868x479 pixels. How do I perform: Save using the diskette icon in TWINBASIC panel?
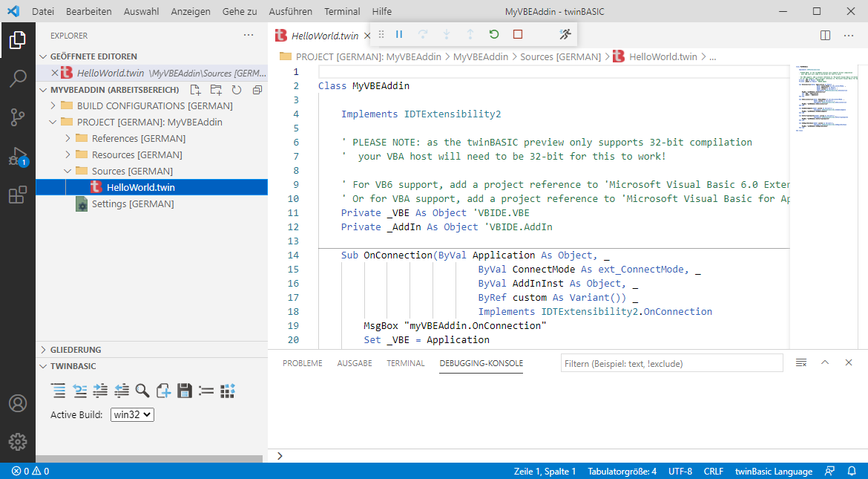coord(184,390)
